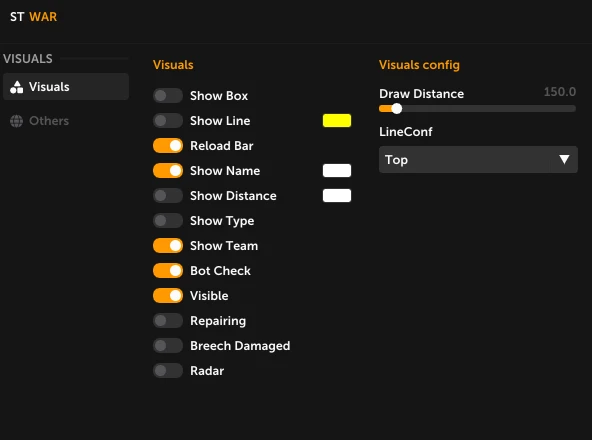Turn on the Show Type switch
The height and width of the screenshot is (440, 592).
168,221
